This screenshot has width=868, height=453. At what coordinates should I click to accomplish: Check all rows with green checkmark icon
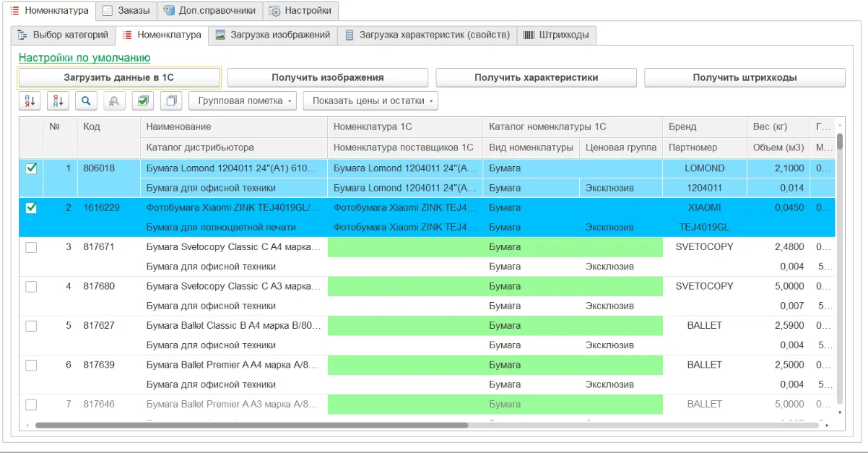tap(143, 101)
